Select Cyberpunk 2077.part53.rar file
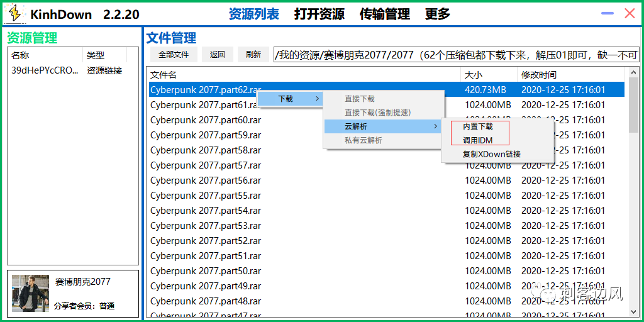This screenshot has height=322, width=644. pos(206,226)
